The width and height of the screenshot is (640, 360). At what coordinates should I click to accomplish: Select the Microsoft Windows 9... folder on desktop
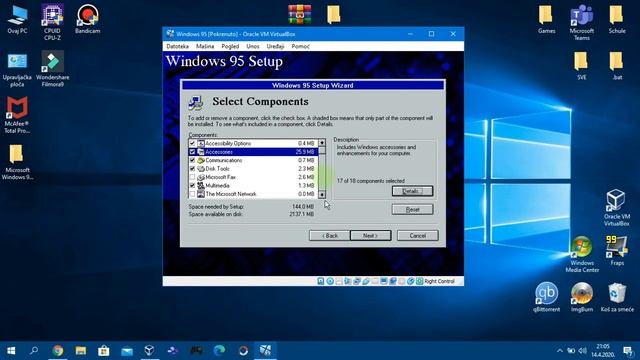17,162
